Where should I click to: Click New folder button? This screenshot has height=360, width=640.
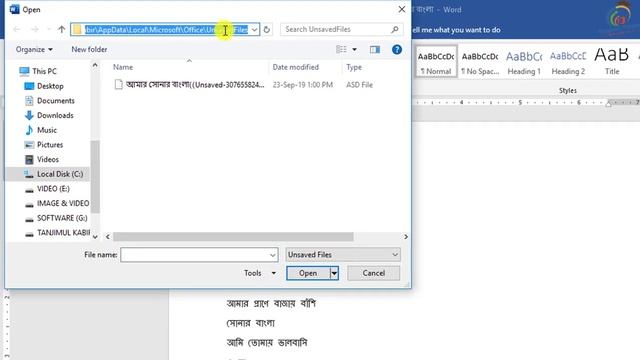pyautogui.click(x=89, y=49)
